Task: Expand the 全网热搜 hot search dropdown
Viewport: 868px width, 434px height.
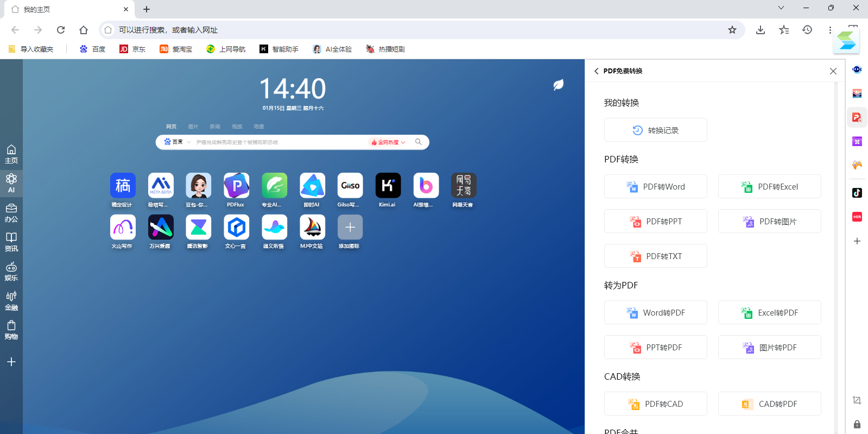Action: point(389,142)
